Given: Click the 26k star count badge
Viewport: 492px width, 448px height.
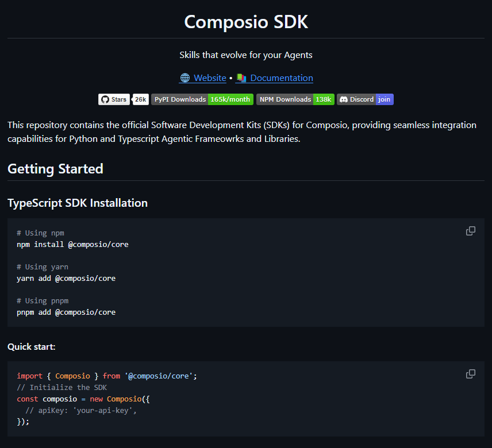Looking at the screenshot, I should (140, 99).
